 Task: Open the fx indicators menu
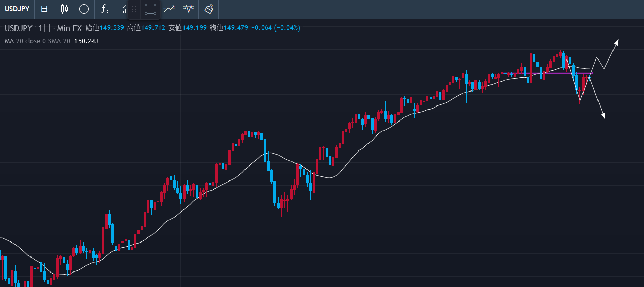point(104,9)
